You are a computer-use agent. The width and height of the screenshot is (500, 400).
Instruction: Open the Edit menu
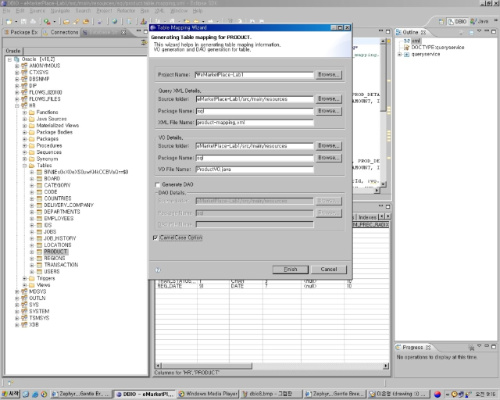click(x=20, y=11)
